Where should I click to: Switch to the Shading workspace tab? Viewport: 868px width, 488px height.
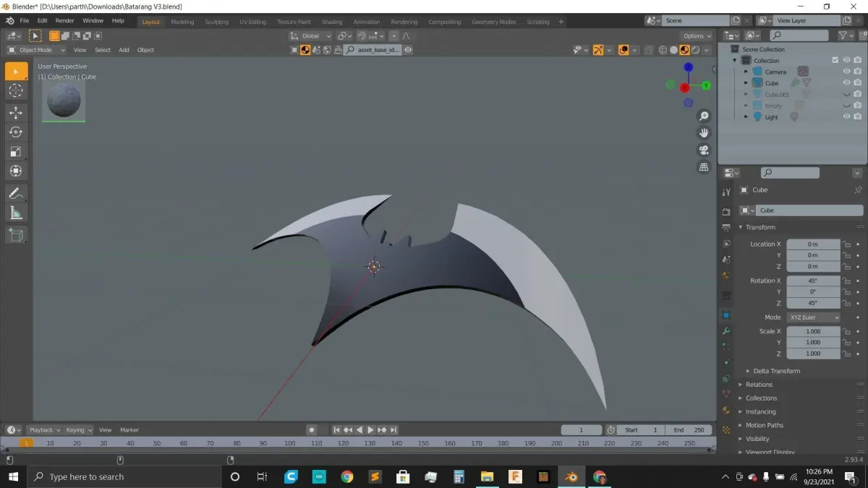tap(332, 22)
